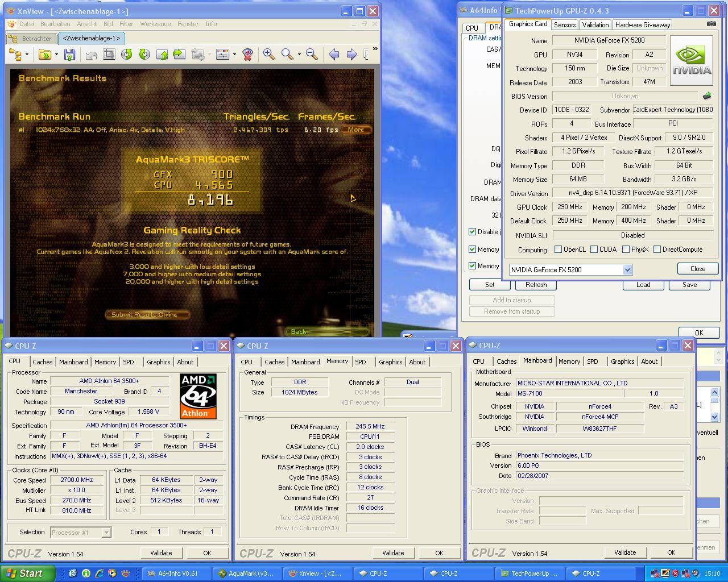Click the scrollbar down arrow in the partly hidden right window
The image size is (728, 582).
[x=715, y=417]
